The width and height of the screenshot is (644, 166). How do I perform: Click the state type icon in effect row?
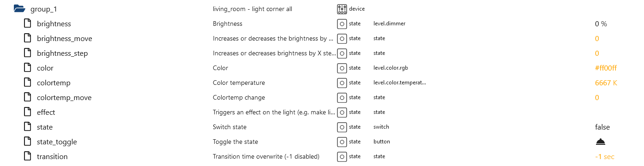click(x=342, y=112)
